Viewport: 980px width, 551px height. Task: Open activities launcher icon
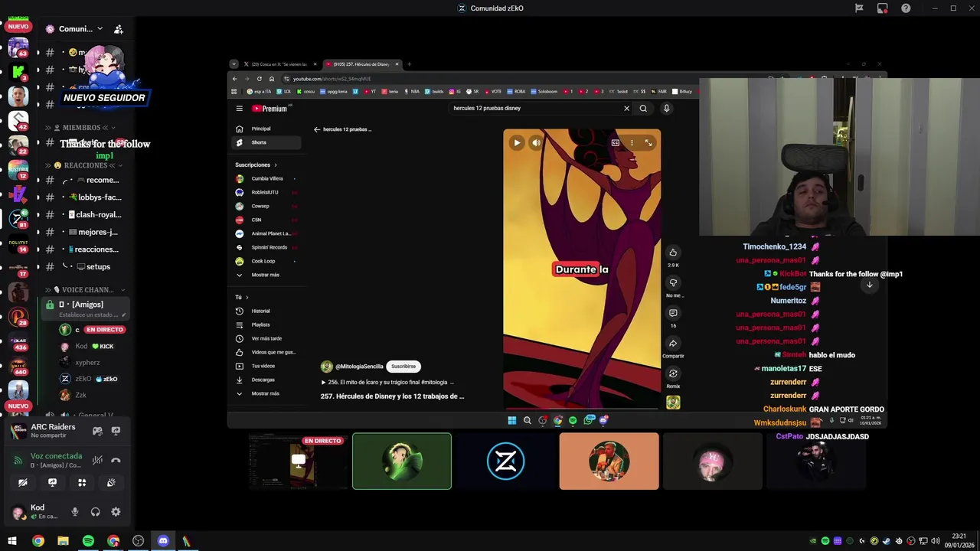pos(82,483)
